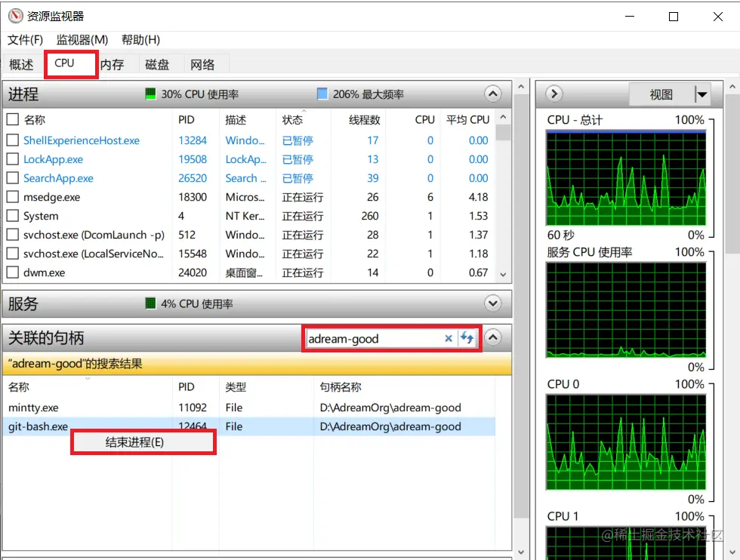740x560 pixels.
Task: Collapse the right graph panel via its chevron
Action: pos(553,94)
